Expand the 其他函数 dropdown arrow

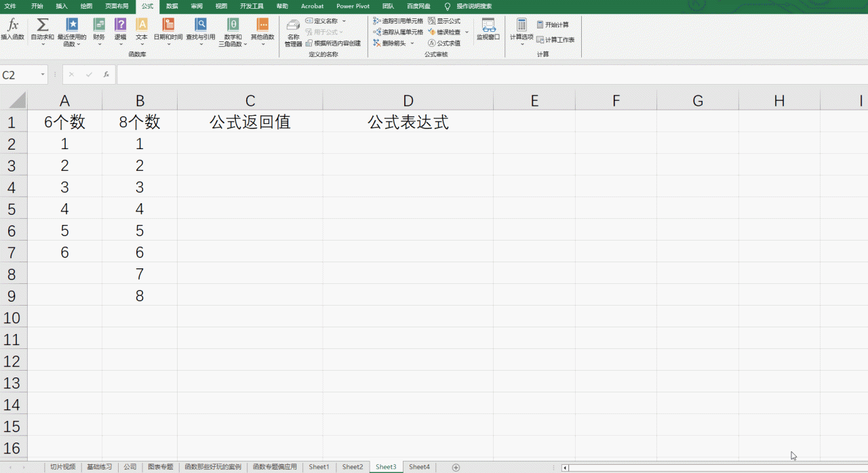(262, 44)
